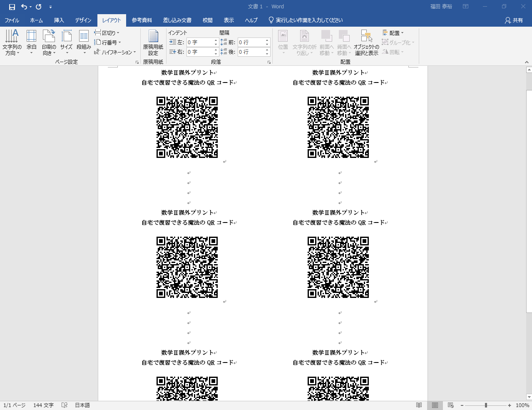The image size is (532, 410).
Task: Click the account name 福田 泰裕
Action: [441, 7]
